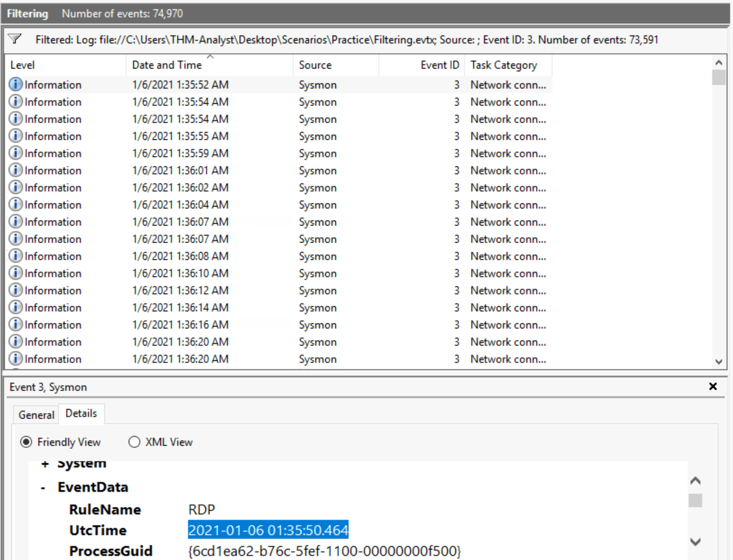Click info icon of 1:36:02 AM event

tap(15, 187)
